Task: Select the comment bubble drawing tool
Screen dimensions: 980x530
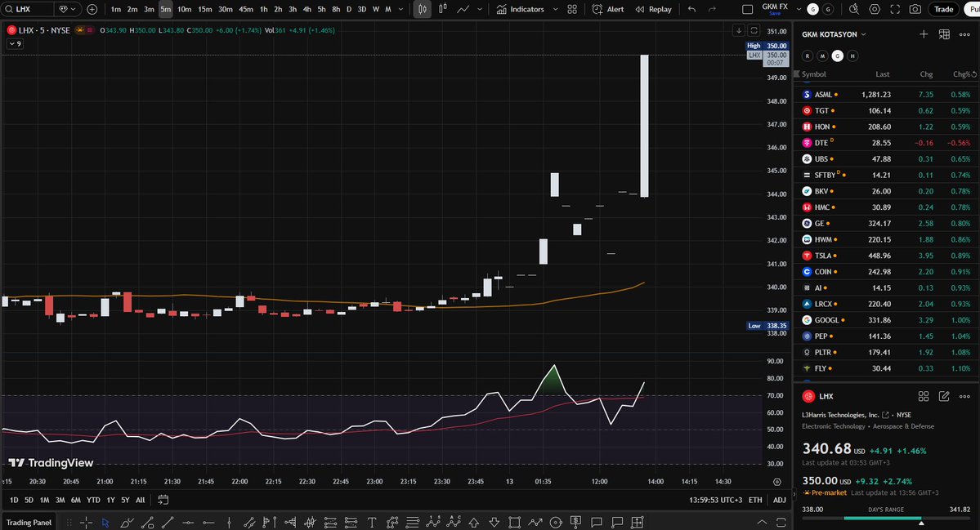Action: point(596,523)
